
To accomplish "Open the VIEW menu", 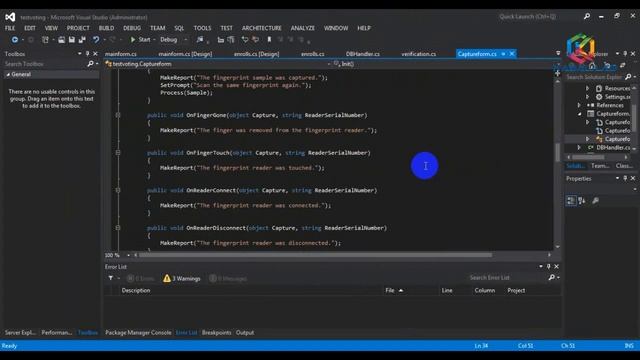I will pyautogui.click(x=51, y=28).
